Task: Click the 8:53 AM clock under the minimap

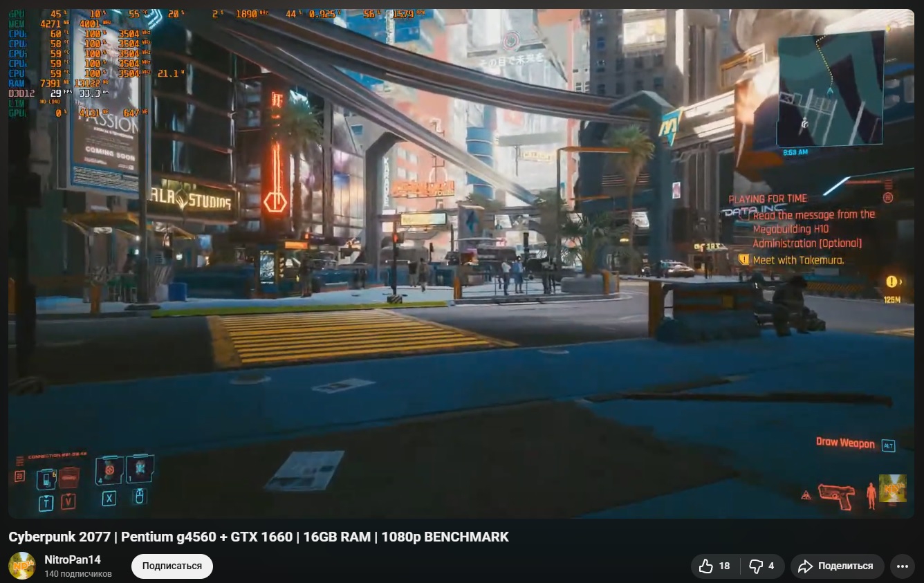Action: (796, 151)
